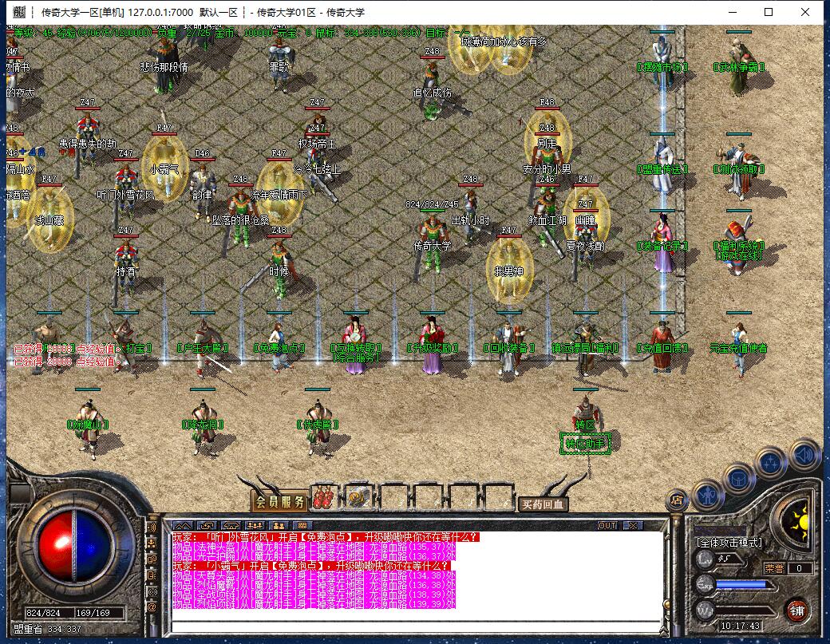830x644 pixels.
Task: Click the chat bar curved-arrow icon
Action: [207, 525]
